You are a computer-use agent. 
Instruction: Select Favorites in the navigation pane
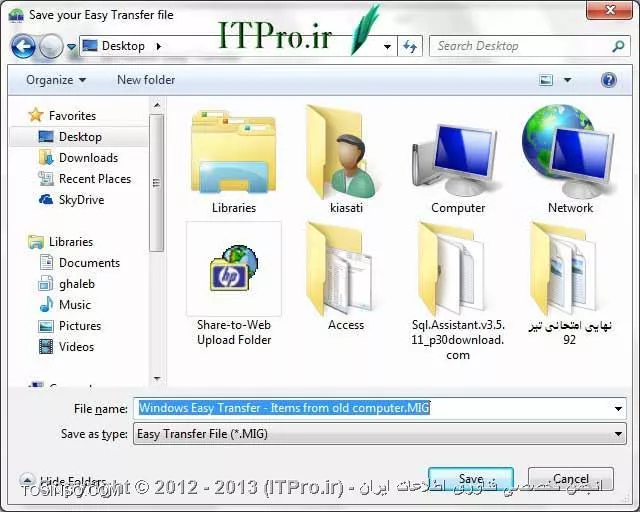click(x=72, y=116)
